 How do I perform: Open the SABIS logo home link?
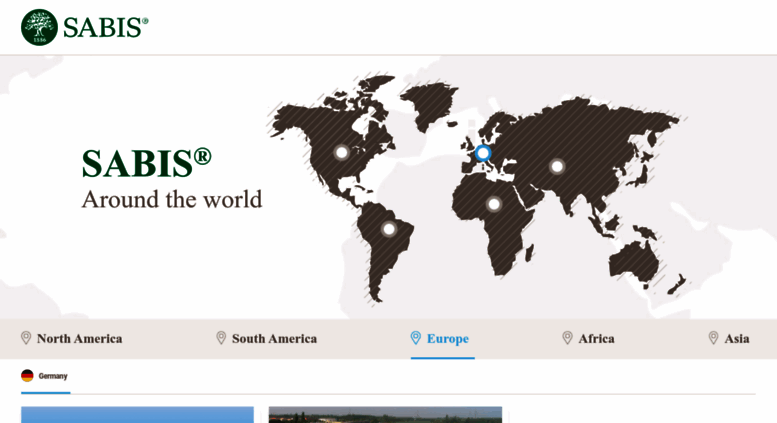tap(84, 27)
